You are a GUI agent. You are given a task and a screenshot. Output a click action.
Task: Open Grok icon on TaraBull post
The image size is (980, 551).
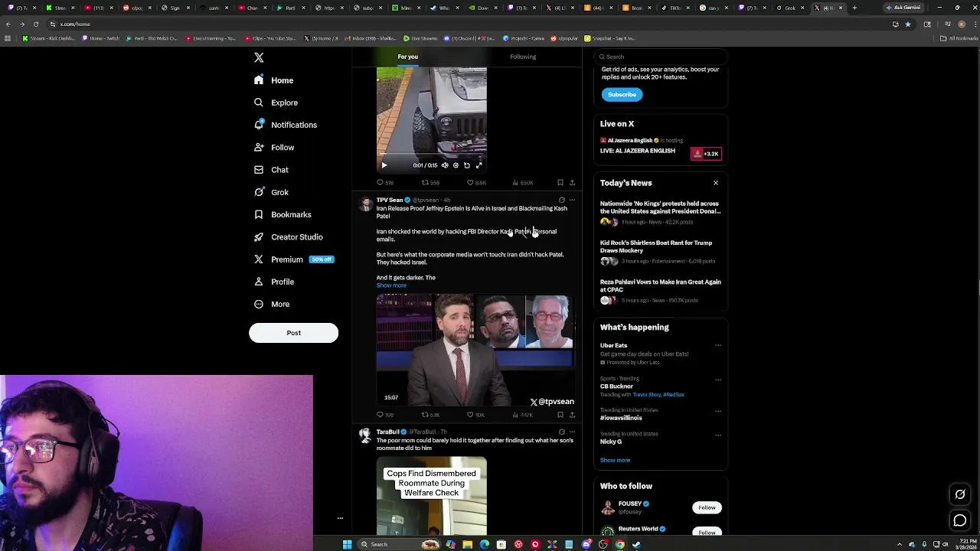[x=561, y=432]
